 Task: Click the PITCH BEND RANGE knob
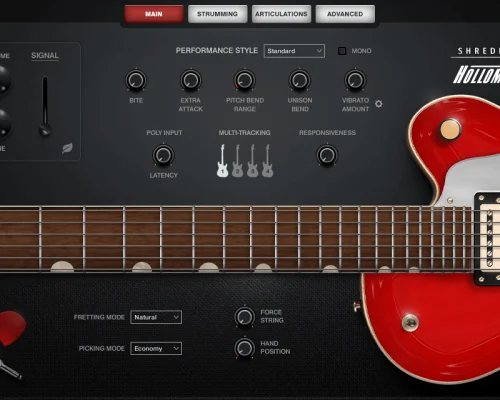point(245,80)
